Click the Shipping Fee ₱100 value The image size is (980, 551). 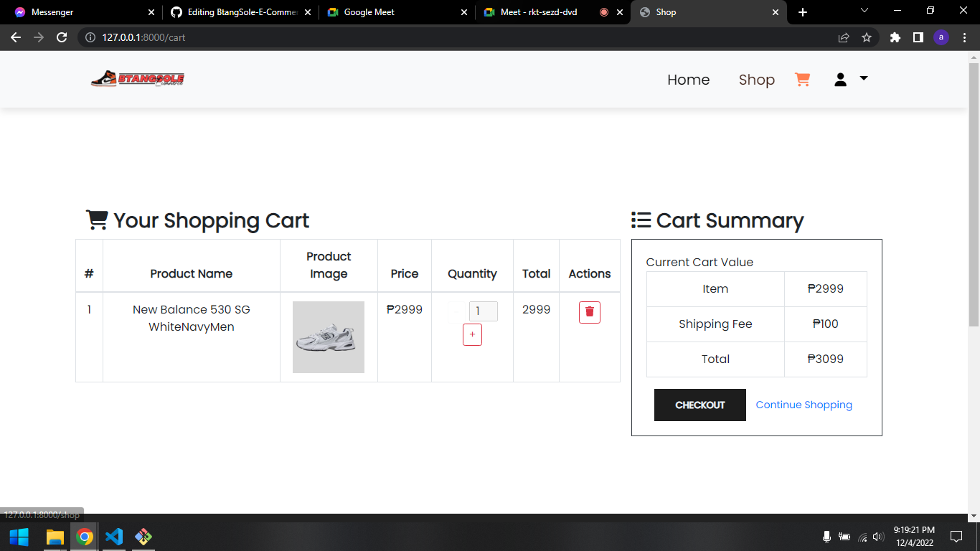(826, 324)
